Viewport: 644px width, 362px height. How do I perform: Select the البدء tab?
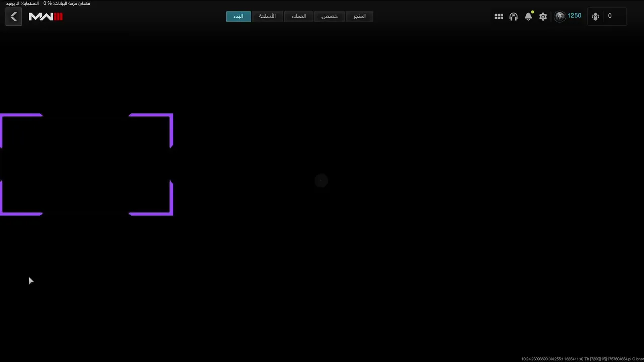[238, 16]
